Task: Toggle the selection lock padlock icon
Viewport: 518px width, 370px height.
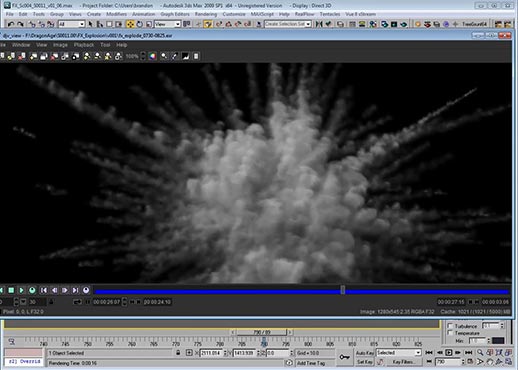Action: point(178,353)
